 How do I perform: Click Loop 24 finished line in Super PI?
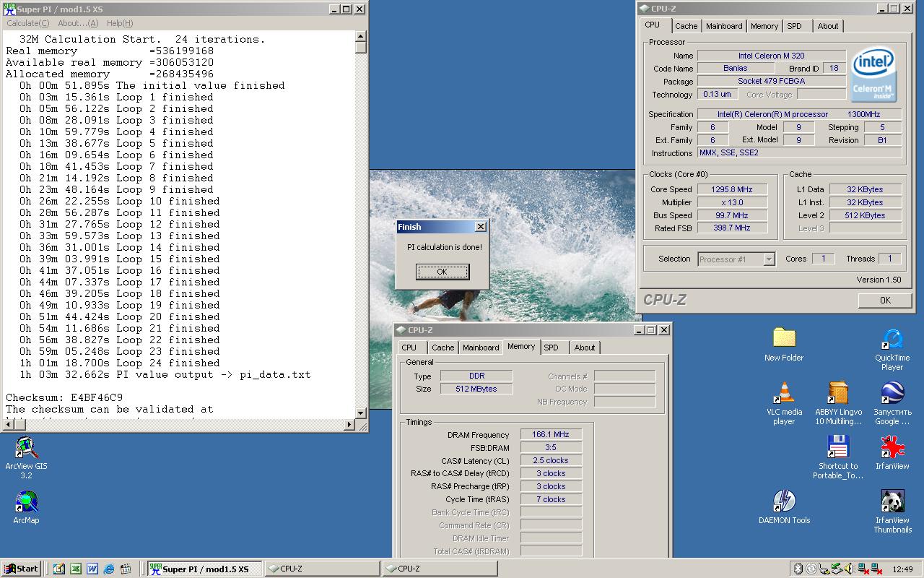point(120,363)
